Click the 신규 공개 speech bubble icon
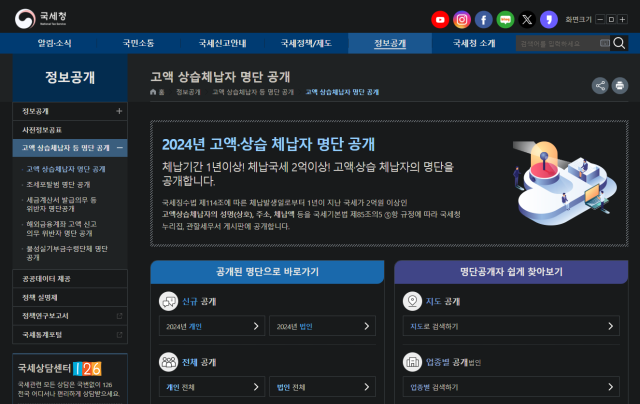 click(x=169, y=302)
